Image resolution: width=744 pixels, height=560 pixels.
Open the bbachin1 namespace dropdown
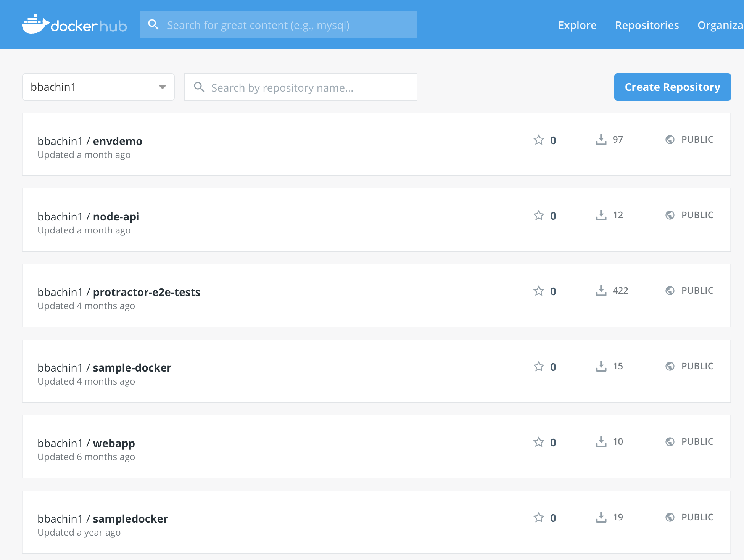point(98,87)
